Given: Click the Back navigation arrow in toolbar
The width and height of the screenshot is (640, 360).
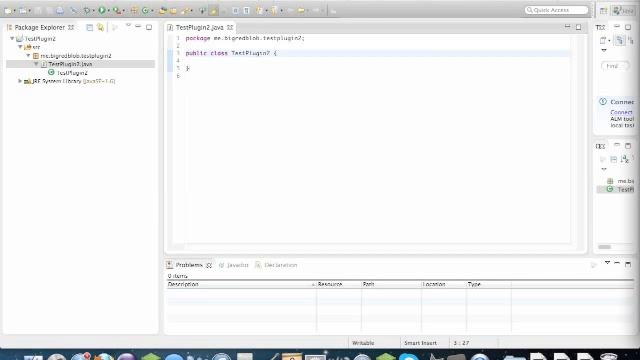Looking at the screenshot, I should pyautogui.click(x=301, y=10).
